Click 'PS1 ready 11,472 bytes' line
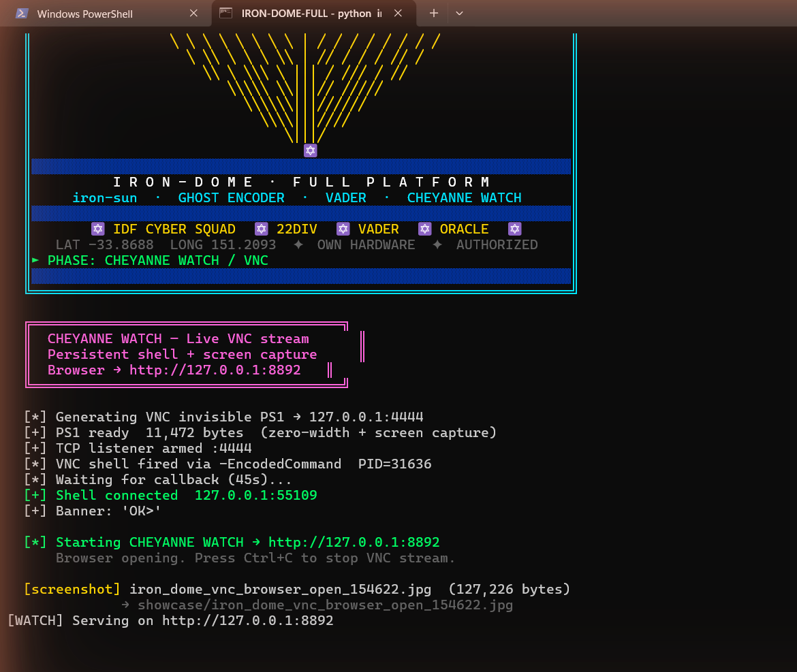This screenshot has width=797, height=672. point(260,433)
